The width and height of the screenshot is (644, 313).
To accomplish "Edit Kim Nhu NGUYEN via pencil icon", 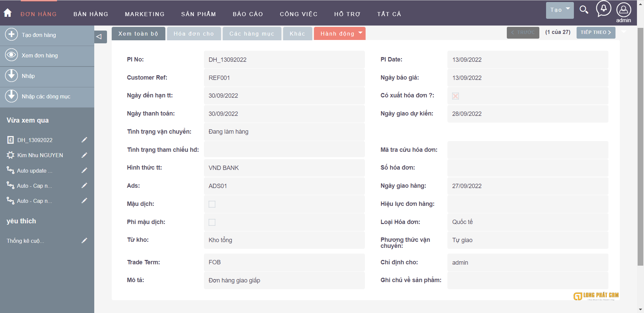I will point(84,155).
